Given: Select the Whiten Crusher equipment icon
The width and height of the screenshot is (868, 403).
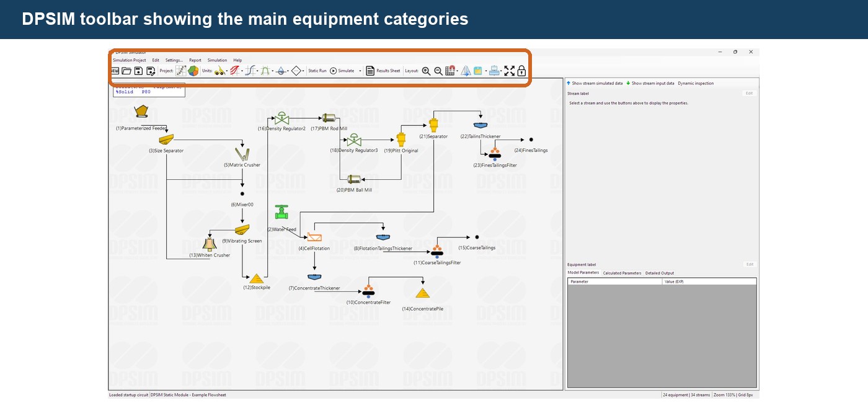Looking at the screenshot, I should coord(210,244).
